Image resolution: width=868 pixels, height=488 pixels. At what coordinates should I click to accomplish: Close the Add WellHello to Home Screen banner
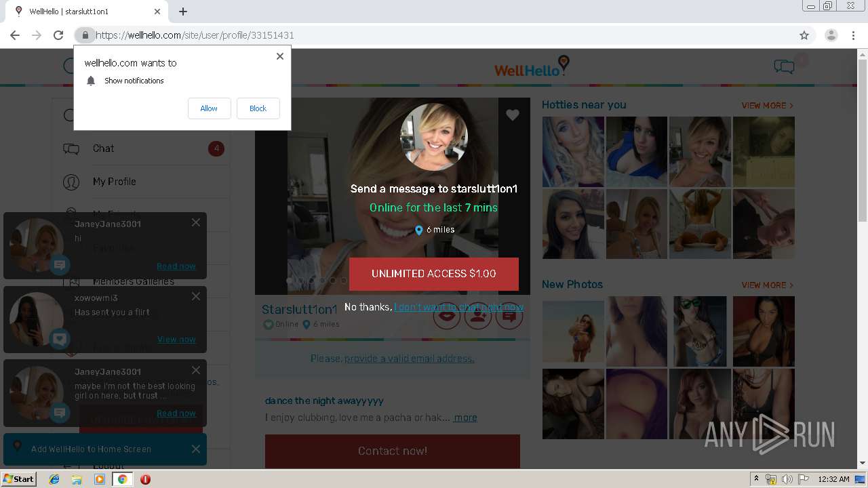tap(196, 449)
